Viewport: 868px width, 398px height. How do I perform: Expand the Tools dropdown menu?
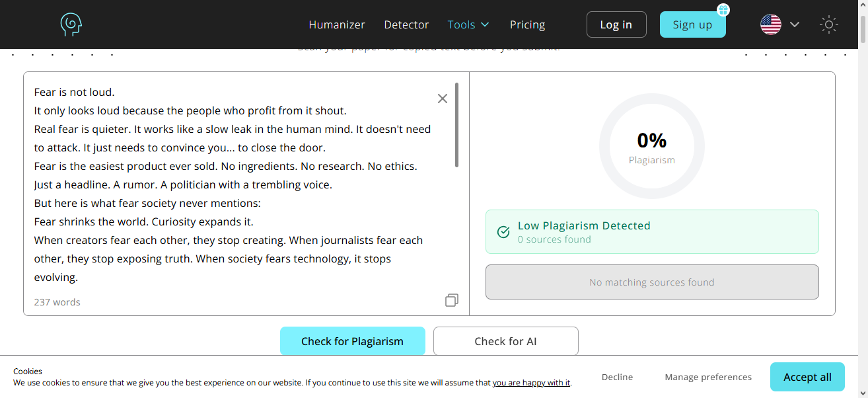pos(468,24)
